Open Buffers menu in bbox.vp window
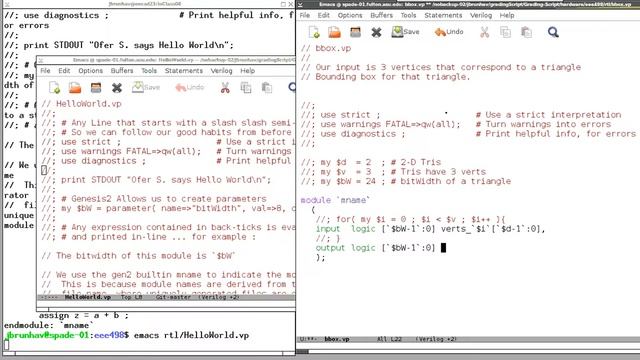Image resolution: width=640 pixels, height=360 pixels. click(x=382, y=15)
